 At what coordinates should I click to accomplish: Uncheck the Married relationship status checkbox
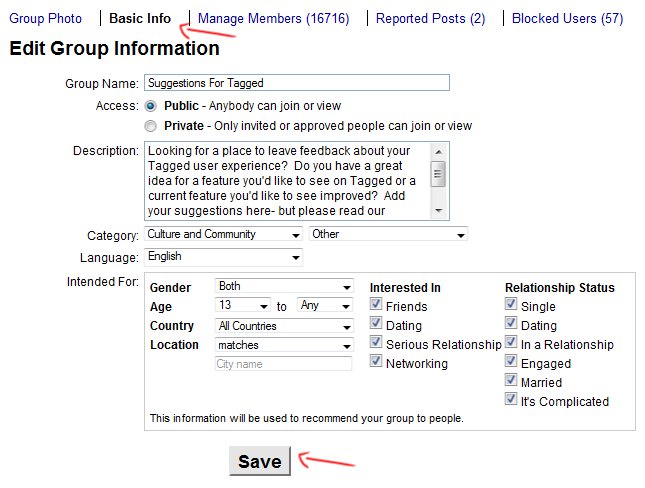[x=510, y=380]
